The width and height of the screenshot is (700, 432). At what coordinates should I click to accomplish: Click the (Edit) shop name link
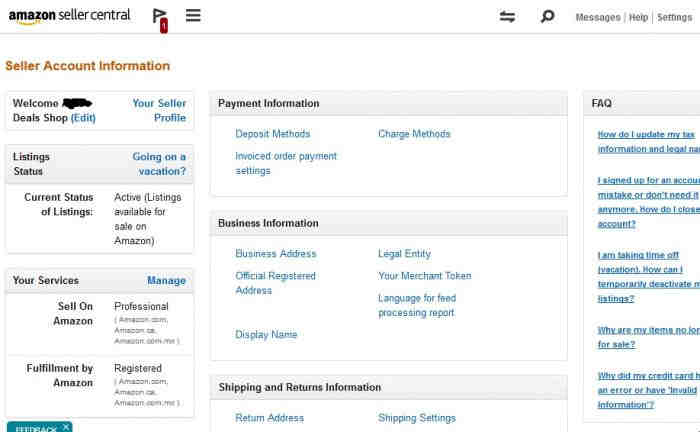point(83,118)
